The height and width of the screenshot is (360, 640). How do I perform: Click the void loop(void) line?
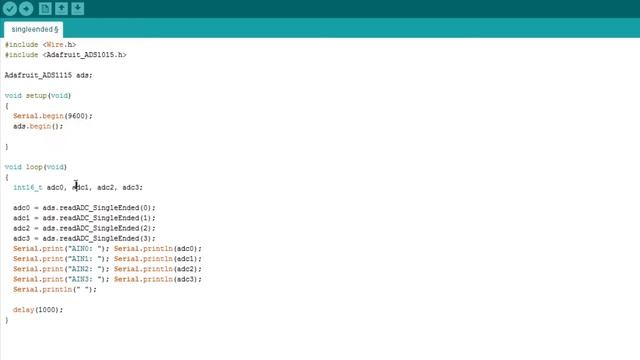click(x=36, y=167)
